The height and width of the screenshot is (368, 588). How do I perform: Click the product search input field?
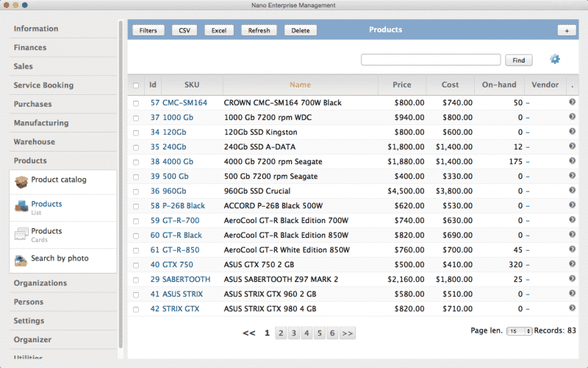[x=431, y=60]
